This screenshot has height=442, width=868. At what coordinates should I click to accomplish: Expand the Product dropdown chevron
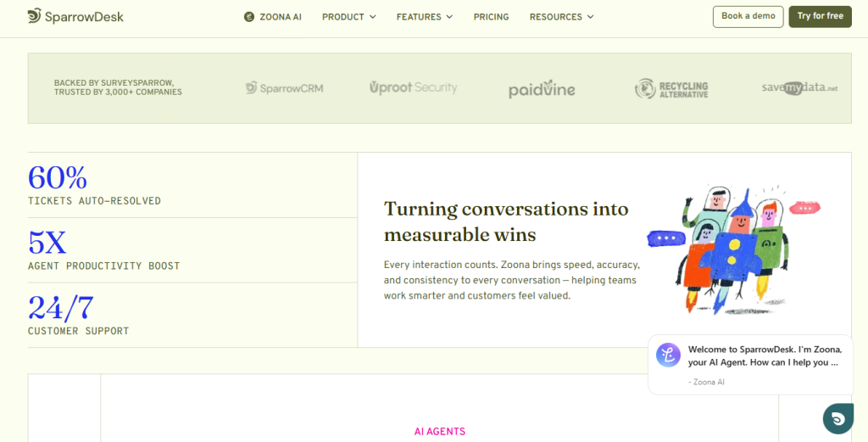pos(373,17)
